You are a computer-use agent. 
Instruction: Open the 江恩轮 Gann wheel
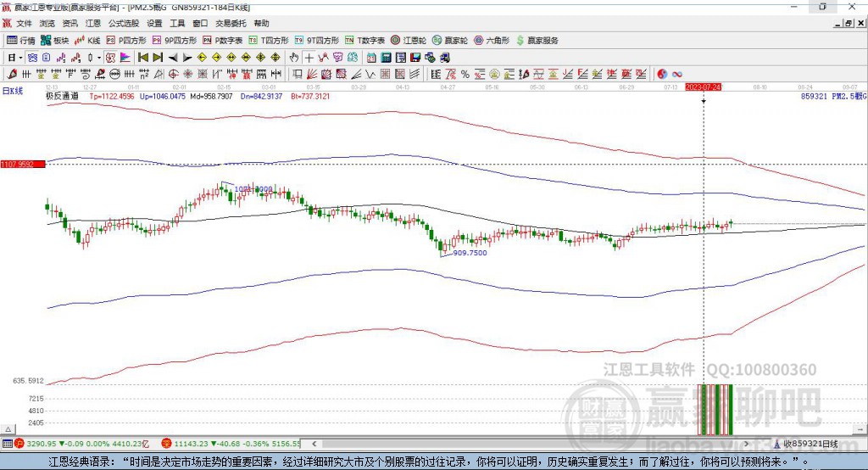(409, 41)
